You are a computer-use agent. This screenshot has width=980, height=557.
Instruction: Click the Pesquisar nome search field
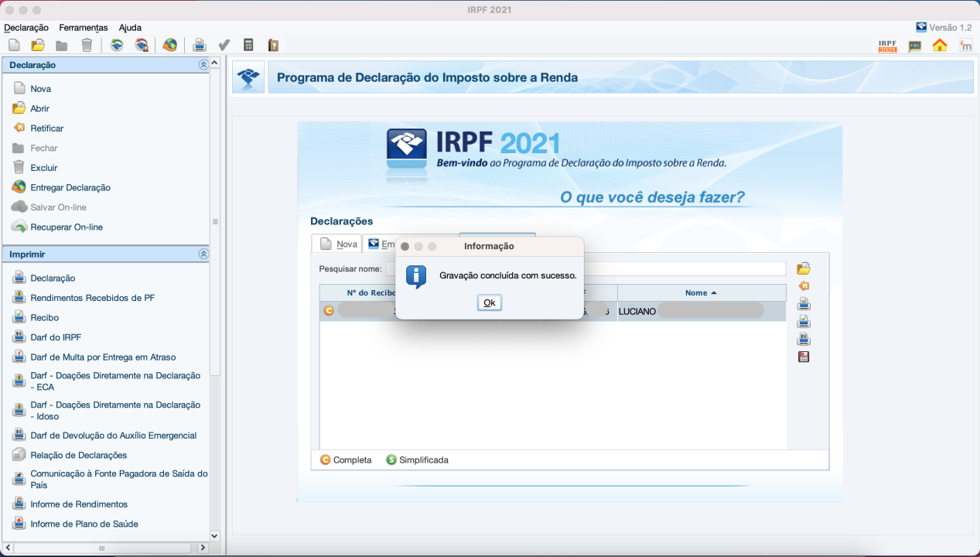pyautogui.click(x=681, y=268)
